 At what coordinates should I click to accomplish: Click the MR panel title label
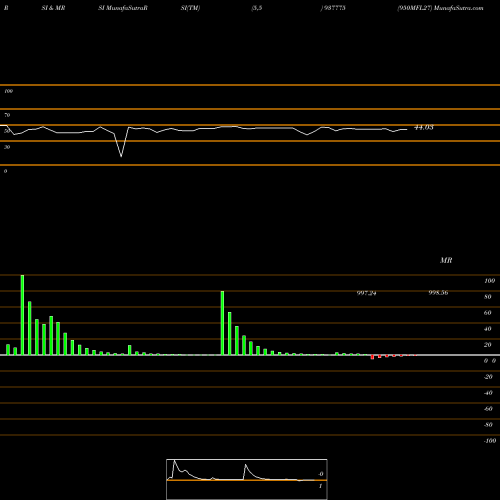(446, 260)
